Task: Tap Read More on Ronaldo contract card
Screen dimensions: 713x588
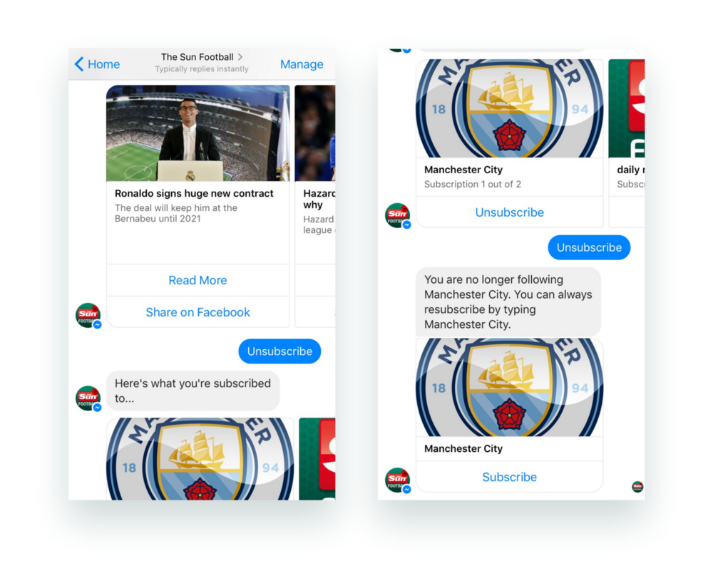Action: tap(198, 280)
